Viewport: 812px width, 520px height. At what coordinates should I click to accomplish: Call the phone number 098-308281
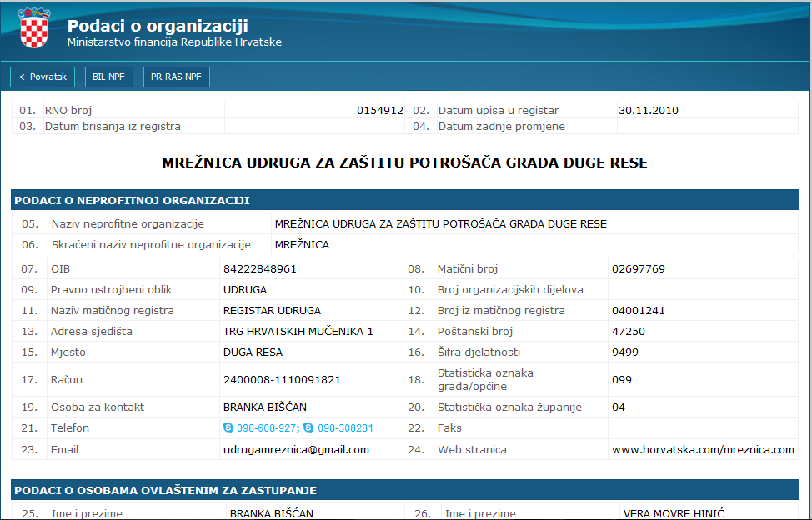[x=345, y=428]
